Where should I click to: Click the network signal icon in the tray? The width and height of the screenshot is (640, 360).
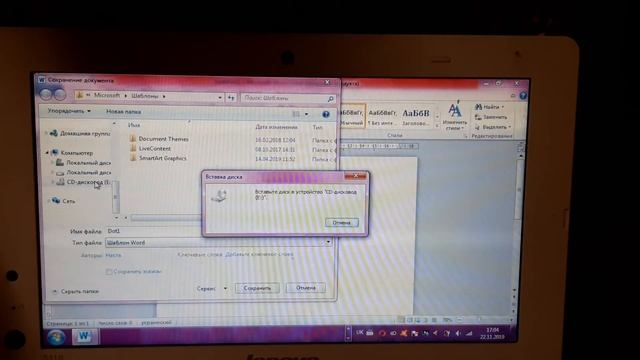point(469,334)
